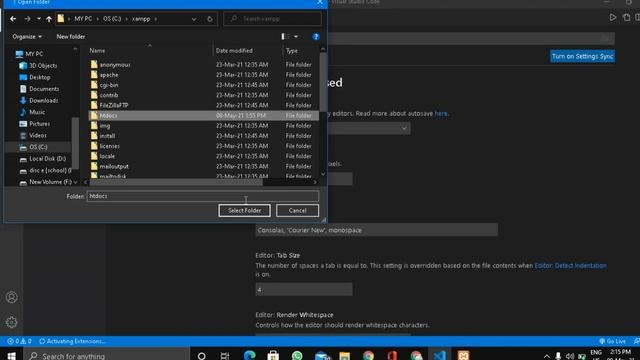Click the Run play icon in VS Code
Image resolution: width=640 pixels, height=360 pixels.
click(613, 18)
